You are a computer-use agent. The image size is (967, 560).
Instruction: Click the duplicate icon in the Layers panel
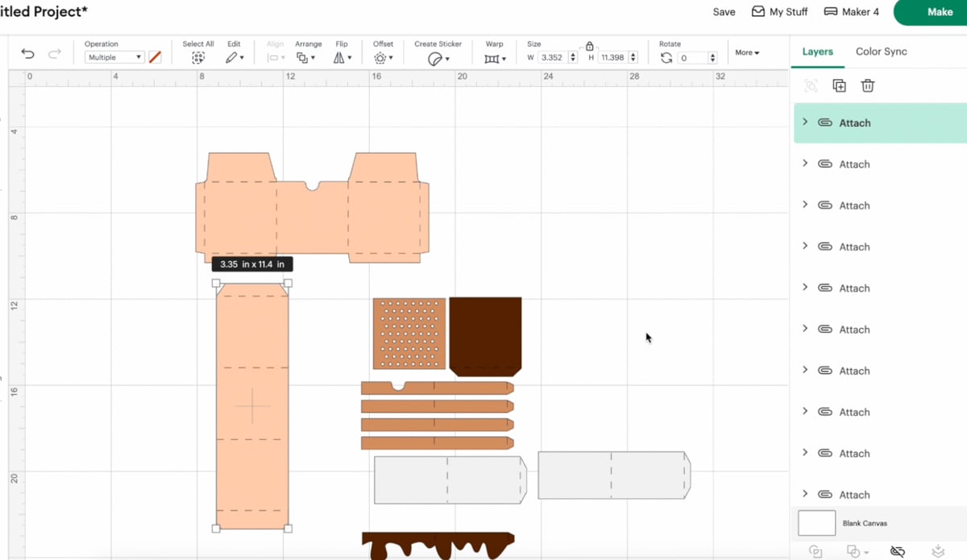click(x=839, y=85)
